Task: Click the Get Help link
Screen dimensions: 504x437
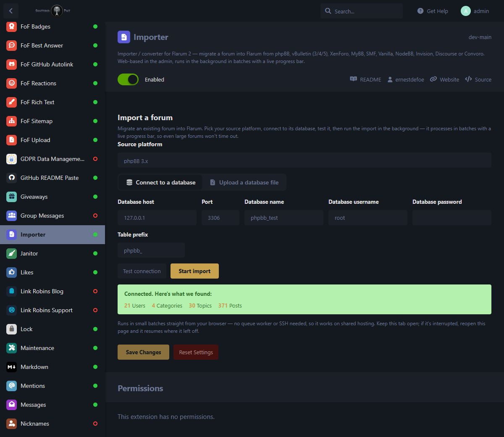Action: [433, 11]
